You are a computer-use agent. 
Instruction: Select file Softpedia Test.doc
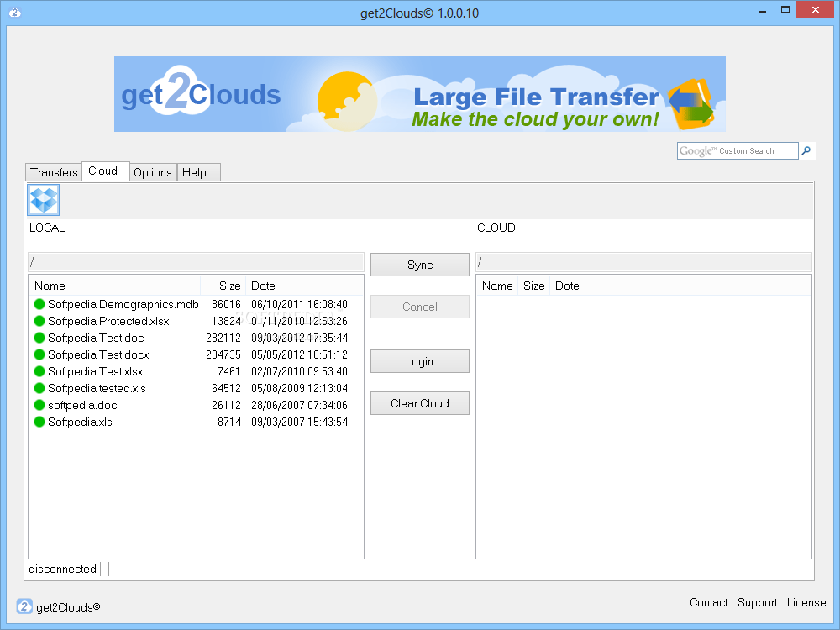click(x=96, y=338)
